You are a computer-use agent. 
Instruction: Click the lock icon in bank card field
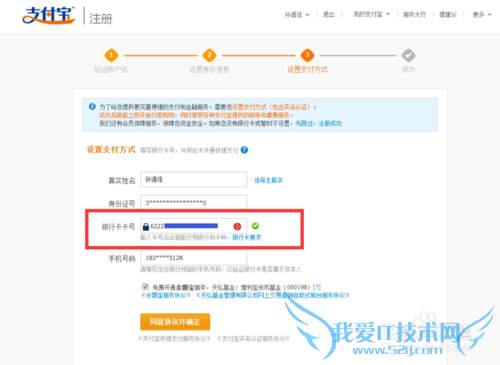[146, 227]
